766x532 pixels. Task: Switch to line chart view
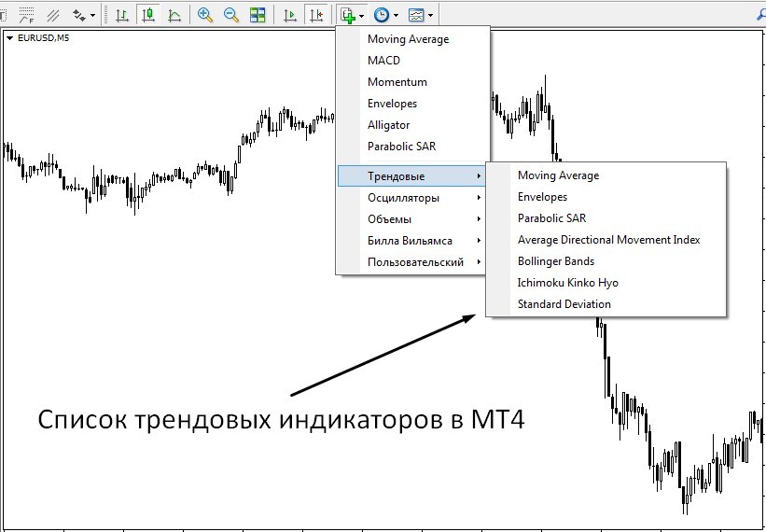[x=174, y=15]
